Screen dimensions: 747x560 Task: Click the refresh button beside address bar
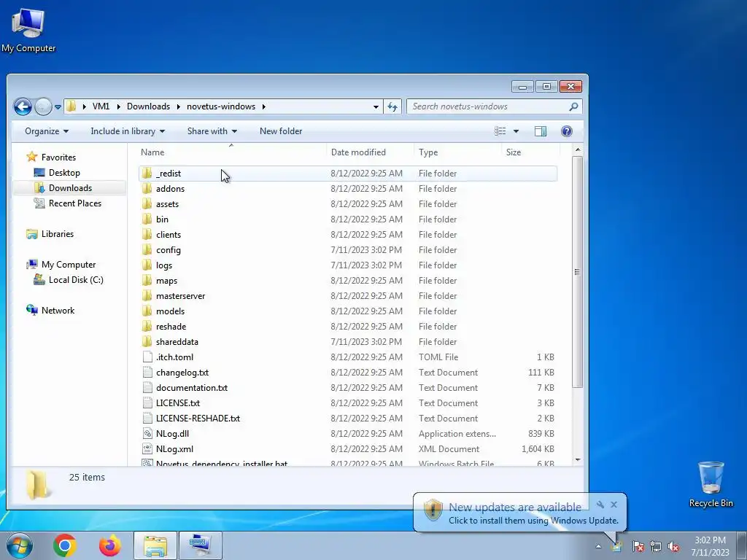(392, 106)
